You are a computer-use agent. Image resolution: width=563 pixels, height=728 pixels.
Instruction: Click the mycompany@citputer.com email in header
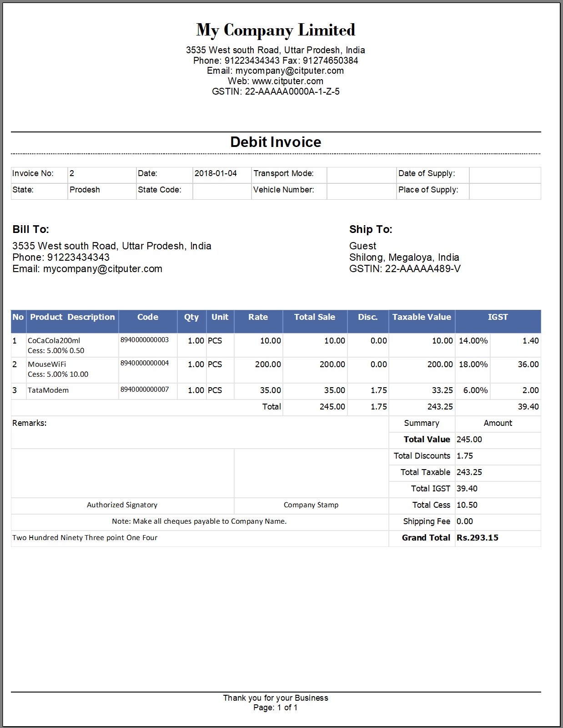click(290, 71)
